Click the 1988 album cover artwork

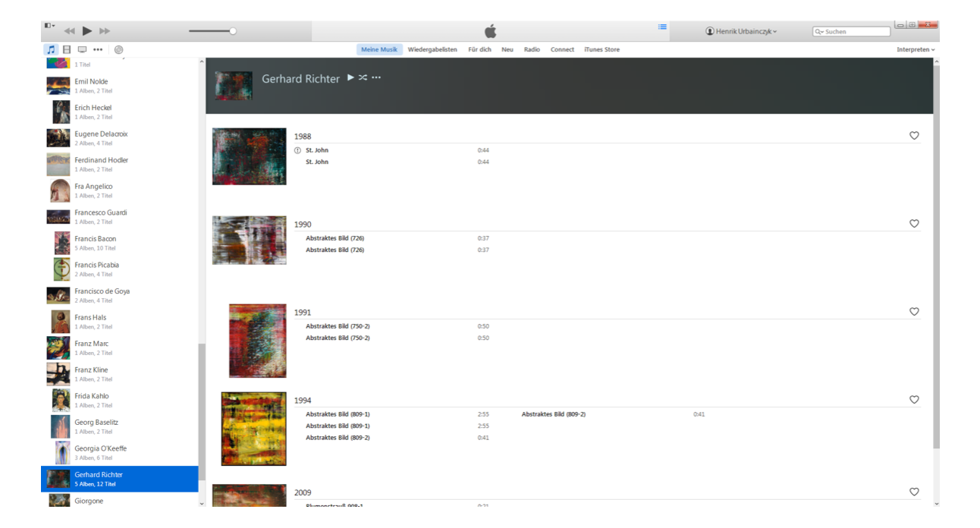(250, 156)
